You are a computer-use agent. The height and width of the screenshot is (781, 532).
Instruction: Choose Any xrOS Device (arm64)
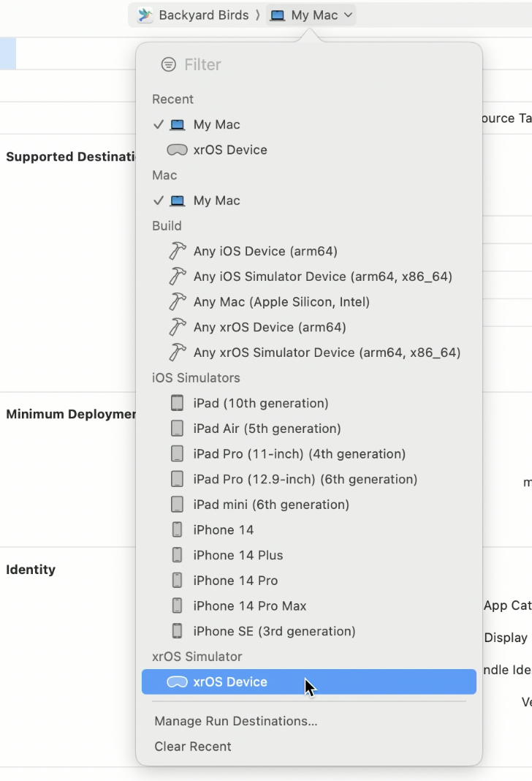(x=308, y=327)
